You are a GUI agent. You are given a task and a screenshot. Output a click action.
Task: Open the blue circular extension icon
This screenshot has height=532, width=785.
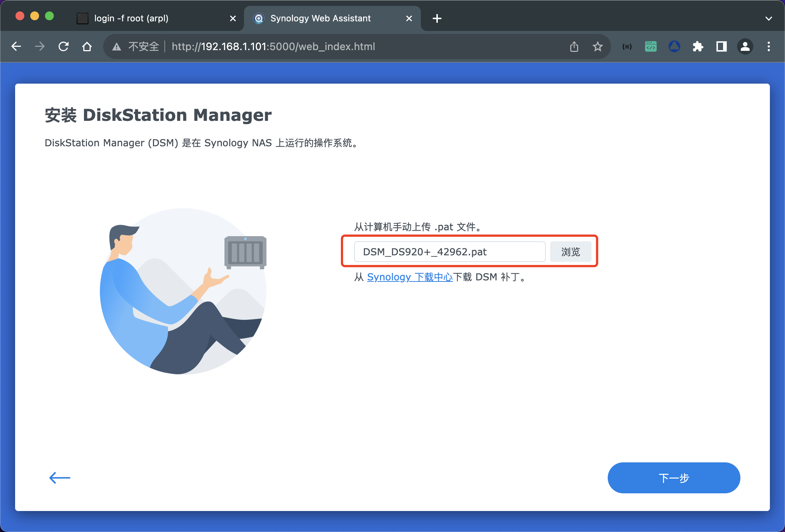674,46
